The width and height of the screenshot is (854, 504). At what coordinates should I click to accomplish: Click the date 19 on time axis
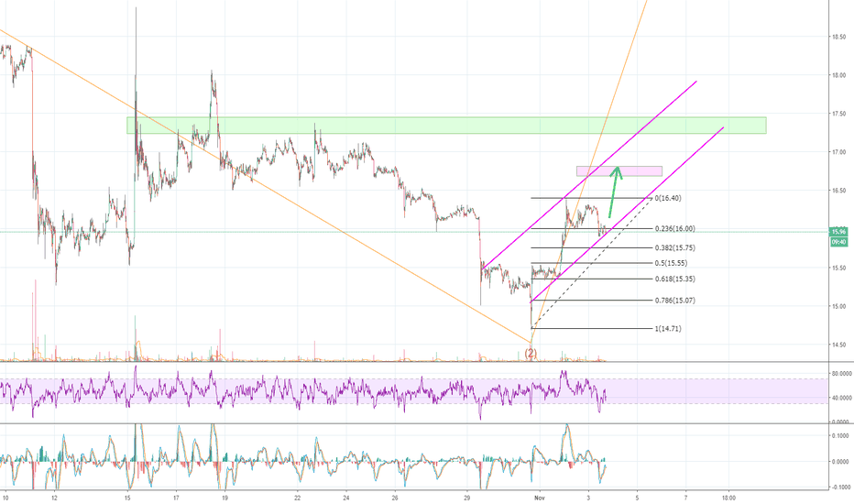(224, 498)
